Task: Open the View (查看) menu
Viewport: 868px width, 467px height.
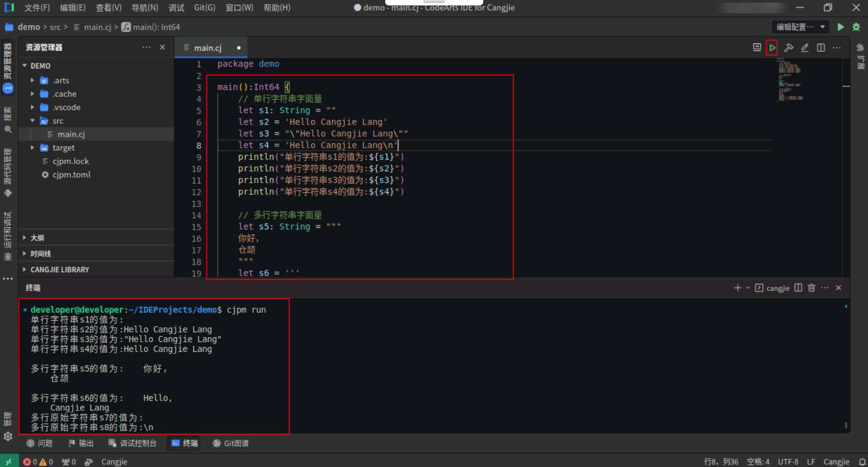Action: [108, 8]
